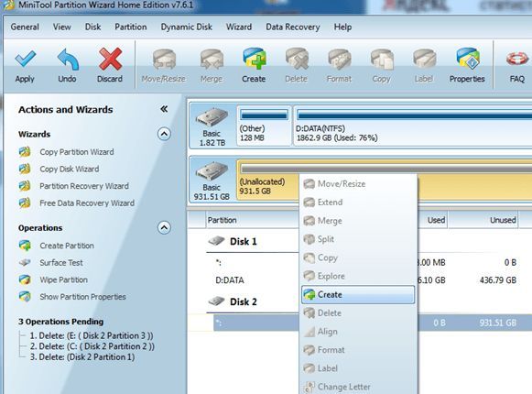Select pending operation 1 Delete E:
Screen dimensions: 532x394
click(92, 335)
